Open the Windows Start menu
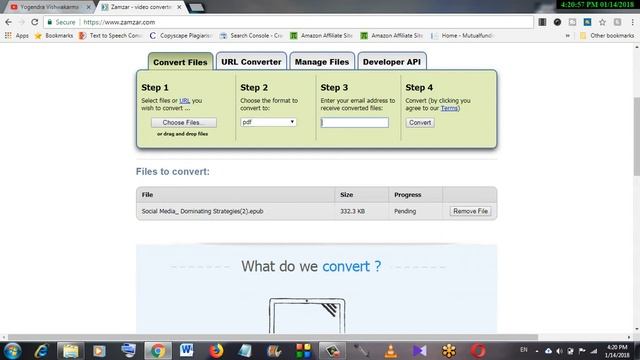This screenshot has height=360, width=640. 12,351
